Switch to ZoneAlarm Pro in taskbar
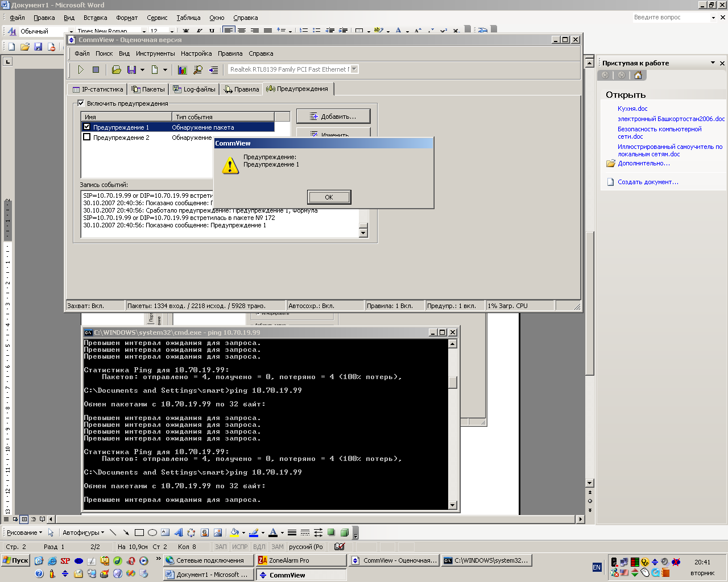The width and height of the screenshot is (728, 582). click(x=300, y=560)
